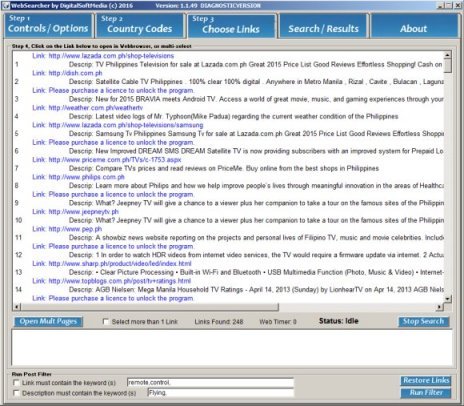Select description row 2 about Satellite Cable TV

tap(256, 82)
